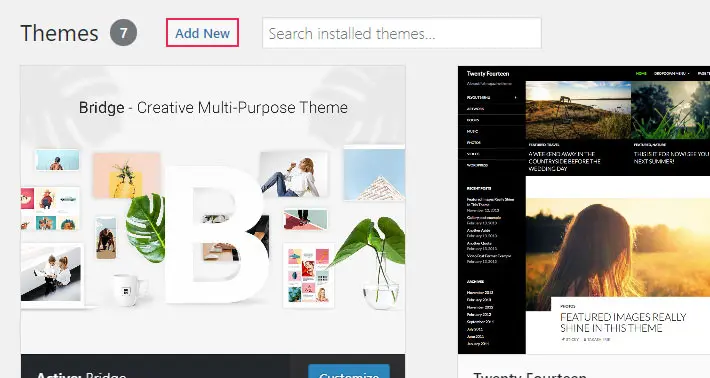Focus the Search installed themes field

tap(402, 33)
